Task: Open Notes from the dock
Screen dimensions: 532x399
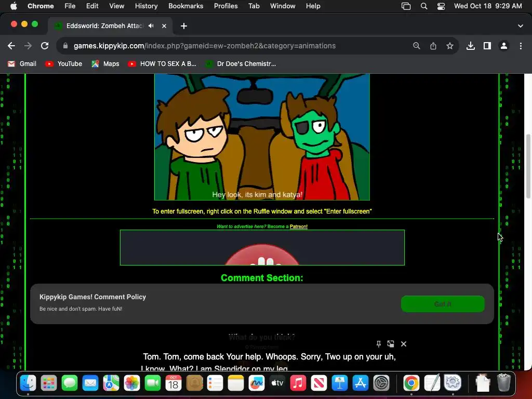Action: 236,383
